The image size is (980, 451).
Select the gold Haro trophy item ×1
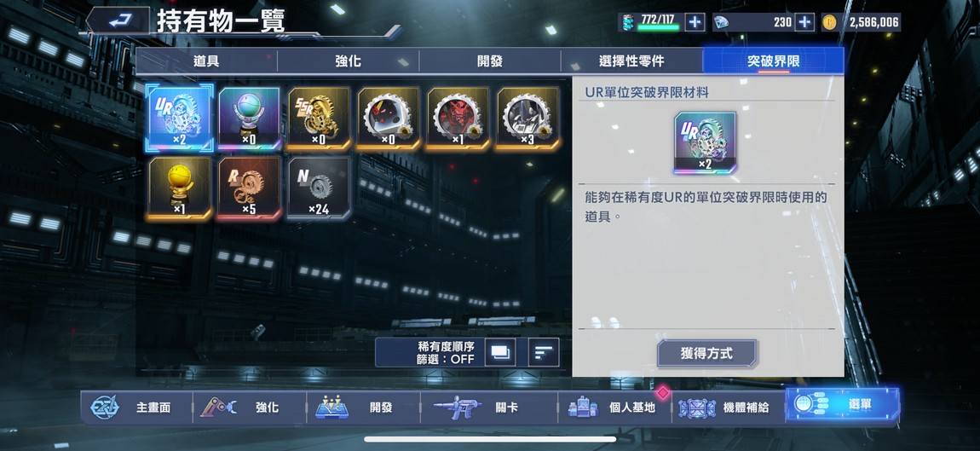(179, 188)
